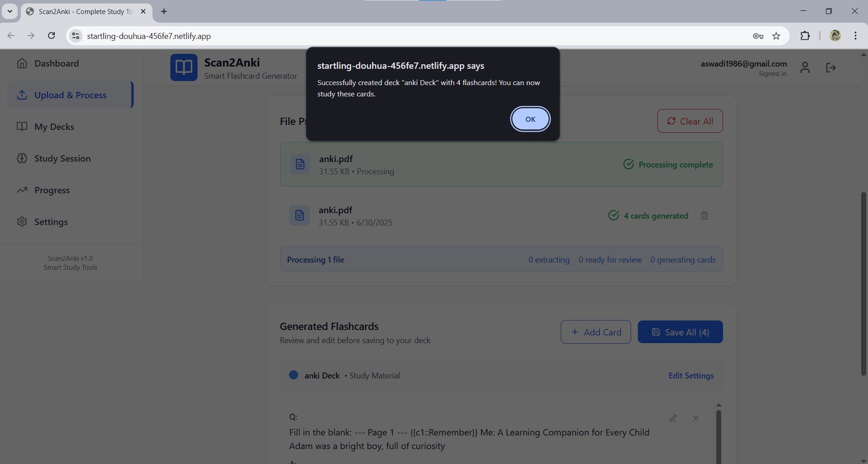Save All (4) flashcards
Screen dimensions: 868x464
pos(680,332)
